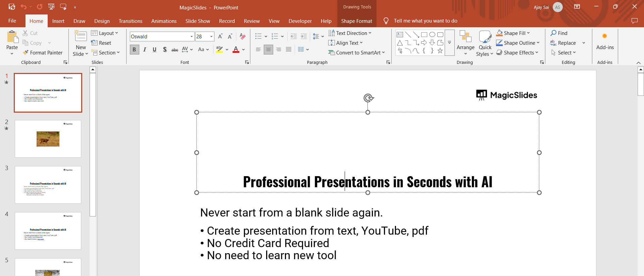Image resolution: width=644 pixels, height=276 pixels.
Task: Toggle Italic formatting
Action: (x=145, y=50)
